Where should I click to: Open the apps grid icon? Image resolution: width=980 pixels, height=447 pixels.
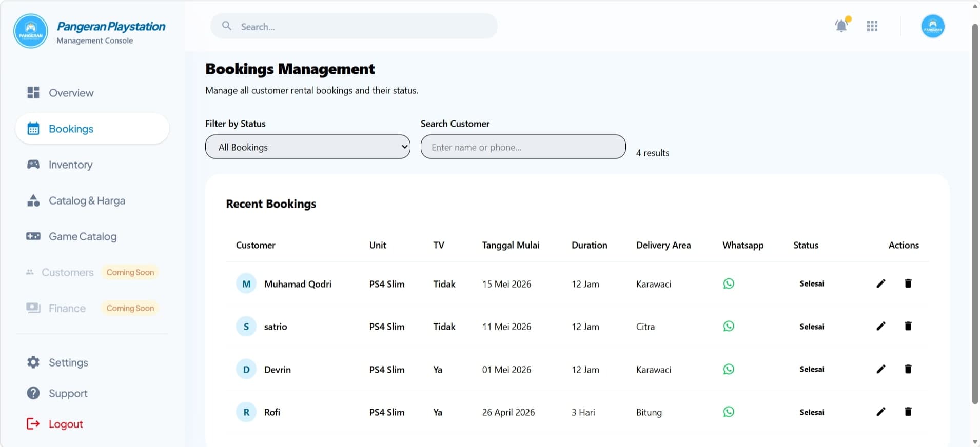tap(872, 26)
